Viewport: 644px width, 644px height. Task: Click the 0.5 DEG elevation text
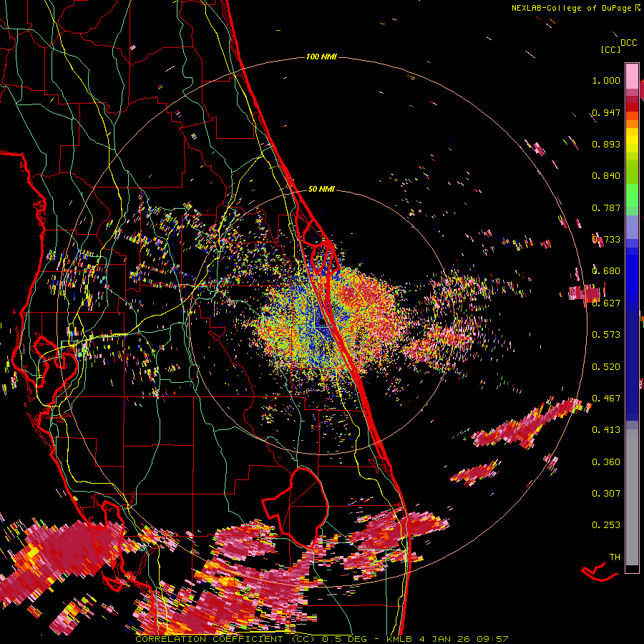[x=345, y=639]
